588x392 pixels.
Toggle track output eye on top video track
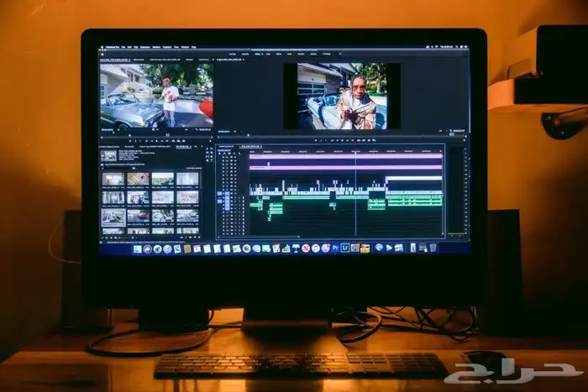[233, 155]
